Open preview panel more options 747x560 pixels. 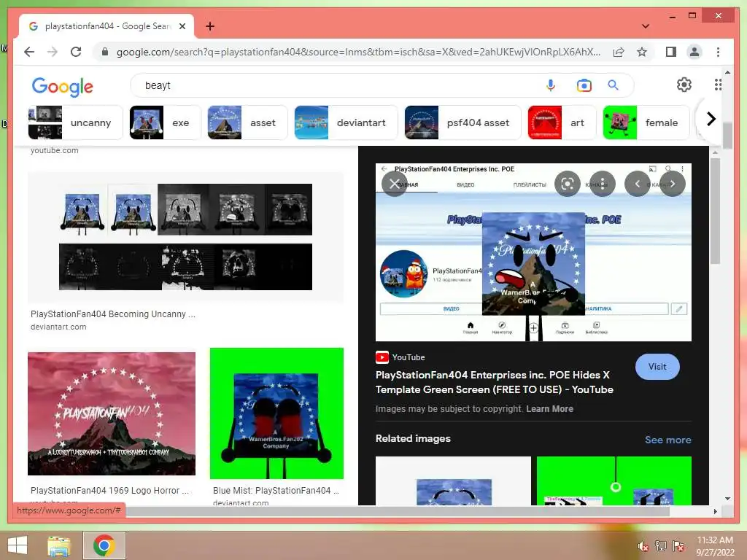(x=603, y=184)
